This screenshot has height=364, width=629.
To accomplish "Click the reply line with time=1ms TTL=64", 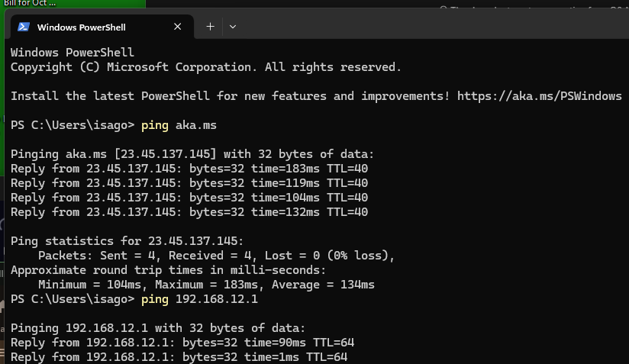I will tap(179, 357).
